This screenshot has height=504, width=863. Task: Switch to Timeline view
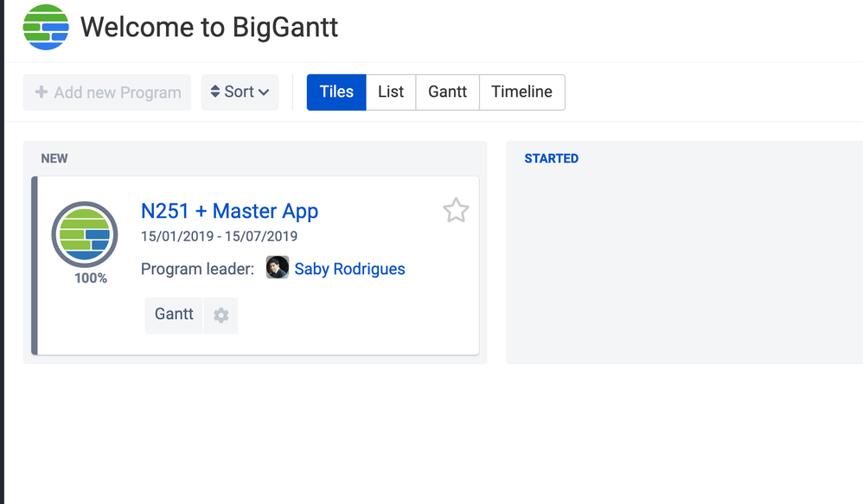tap(521, 93)
